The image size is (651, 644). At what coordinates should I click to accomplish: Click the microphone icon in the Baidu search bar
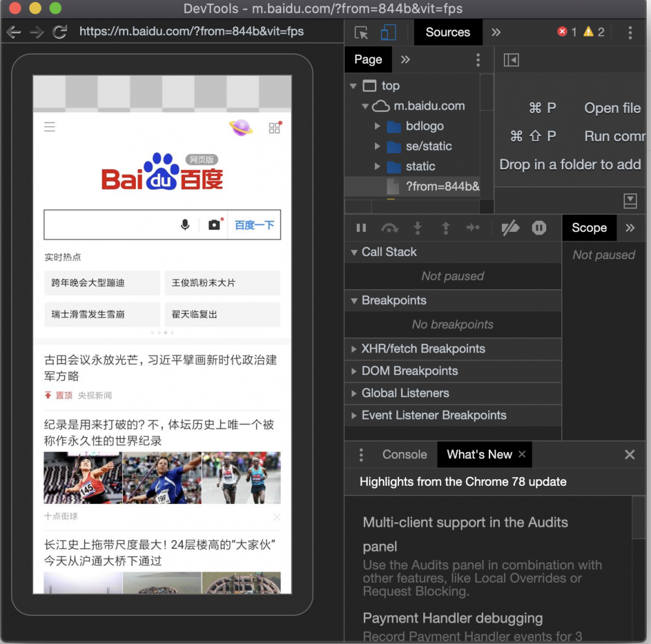point(185,223)
